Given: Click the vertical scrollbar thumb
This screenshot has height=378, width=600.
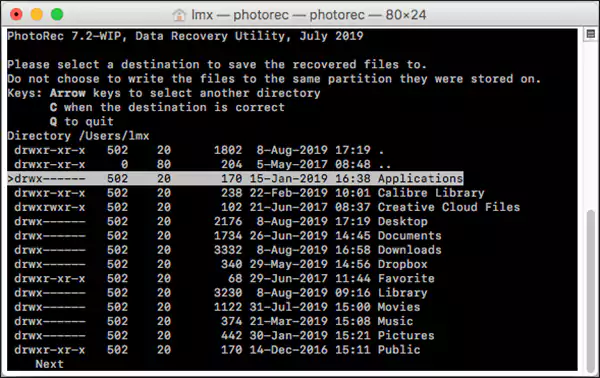Looking at the screenshot, I should click(x=591, y=291).
